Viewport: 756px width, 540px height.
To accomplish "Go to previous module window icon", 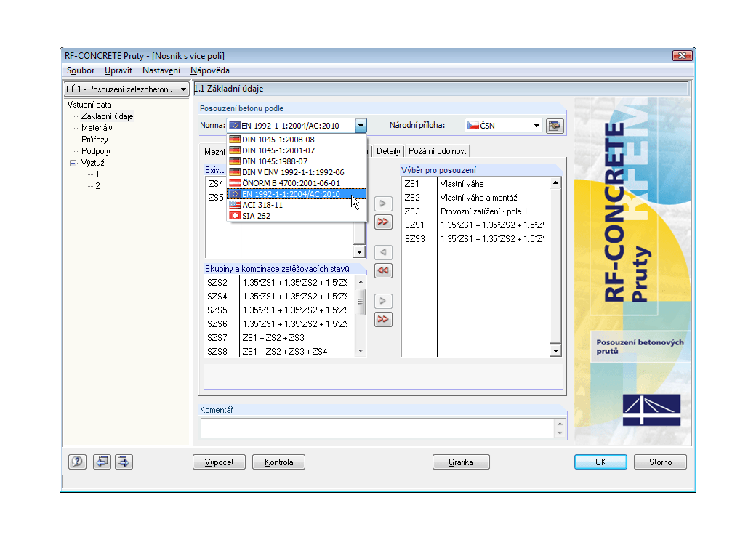I will (102, 462).
